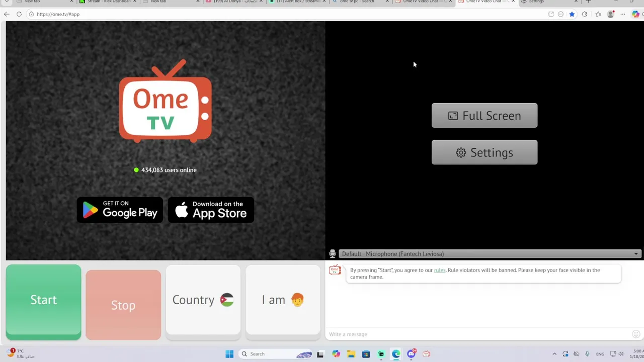Go back in the browser
This screenshot has width=644, height=362.
tap(7, 14)
